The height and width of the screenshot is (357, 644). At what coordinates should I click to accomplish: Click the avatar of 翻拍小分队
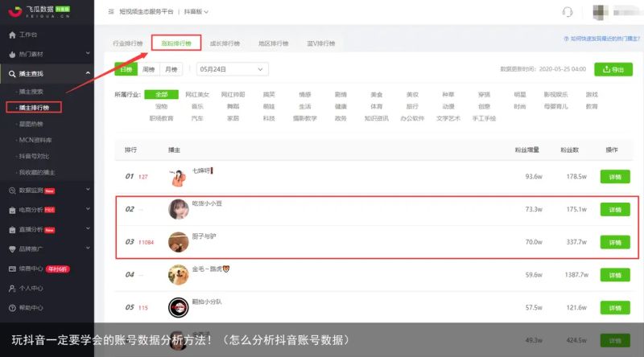click(x=178, y=308)
